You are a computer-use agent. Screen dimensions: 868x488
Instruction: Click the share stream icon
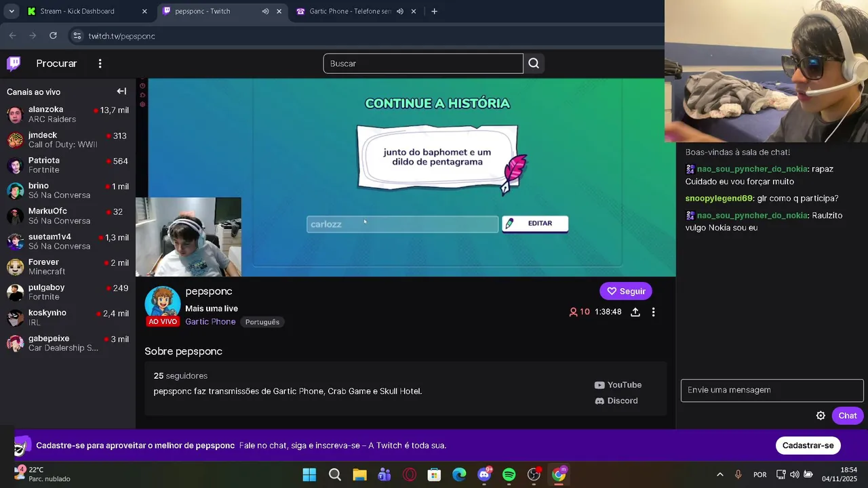(x=635, y=312)
